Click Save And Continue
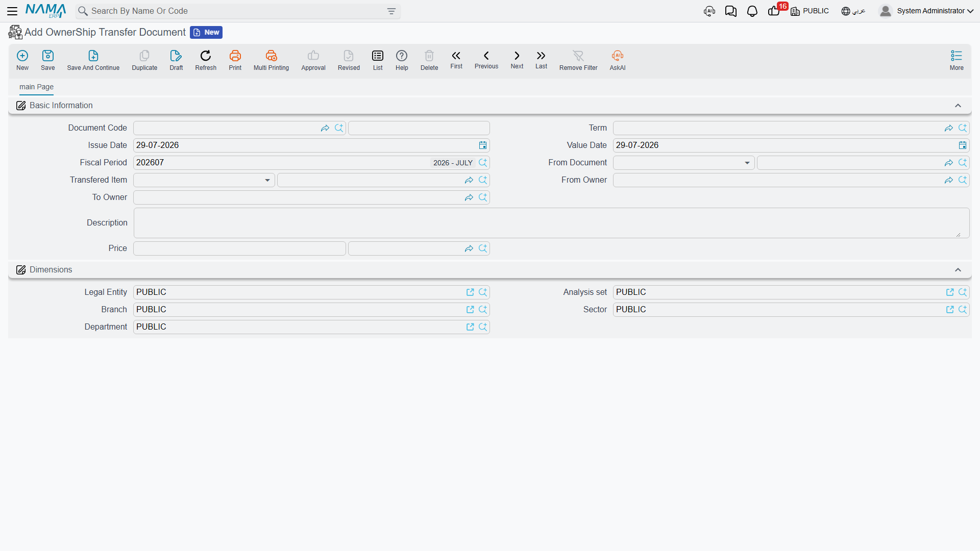This screenshot has height=551, width=980. (93, 60)
